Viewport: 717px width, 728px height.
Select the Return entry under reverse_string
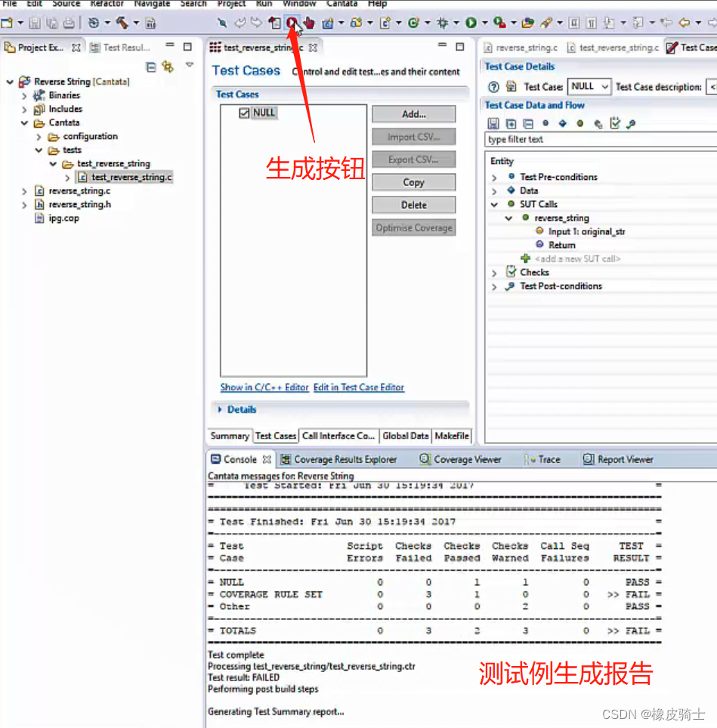[561, 245]
